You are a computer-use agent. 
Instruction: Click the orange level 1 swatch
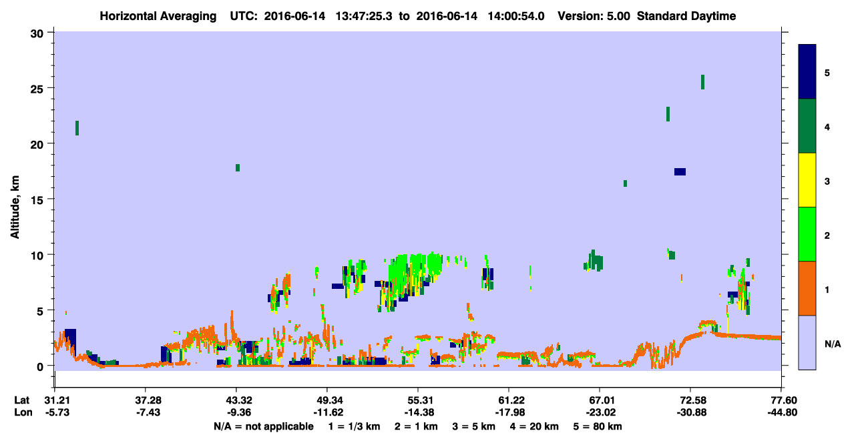[x=807, y=288]
